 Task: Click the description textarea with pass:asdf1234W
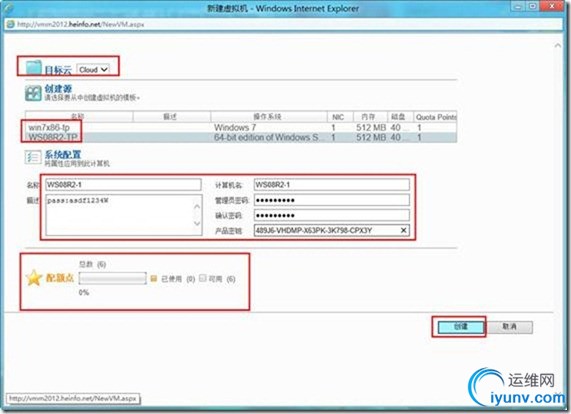pyautogui.click(x=124, y=215)
